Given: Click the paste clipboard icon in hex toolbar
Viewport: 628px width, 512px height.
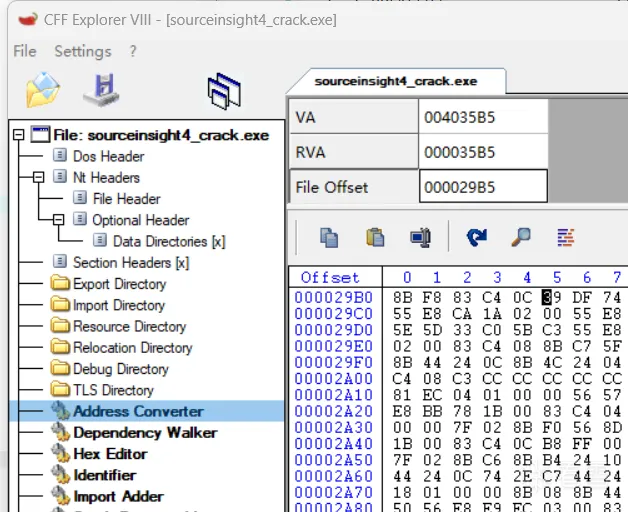Looking at the screenshot, I should [x=375, y=237].
